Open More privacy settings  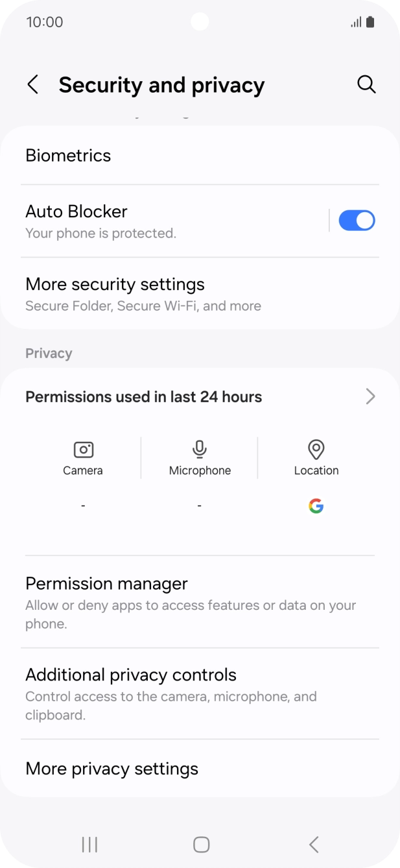[x=112, y=769]
